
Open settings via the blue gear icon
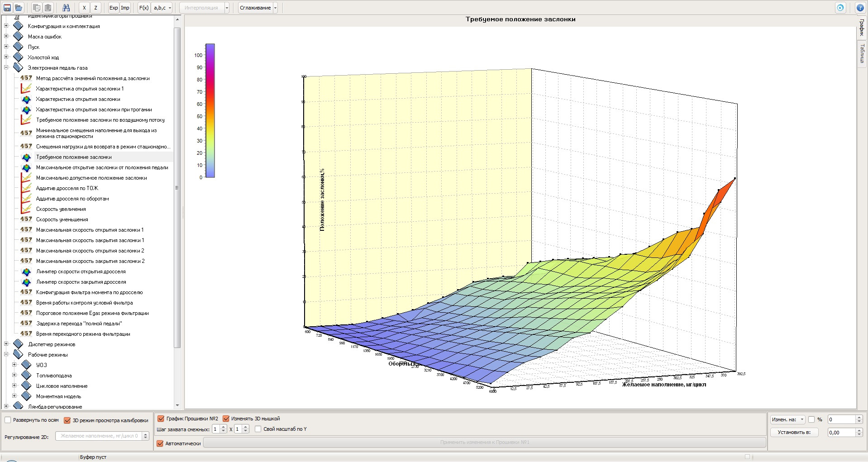pyautogui.click(x=840, y=8)
